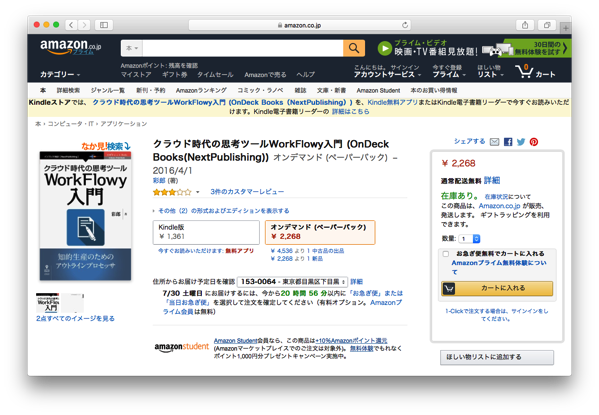Open タイムセール in the nav bar
The width and height of the screenshot is (599, 415).
coord(215,75)
